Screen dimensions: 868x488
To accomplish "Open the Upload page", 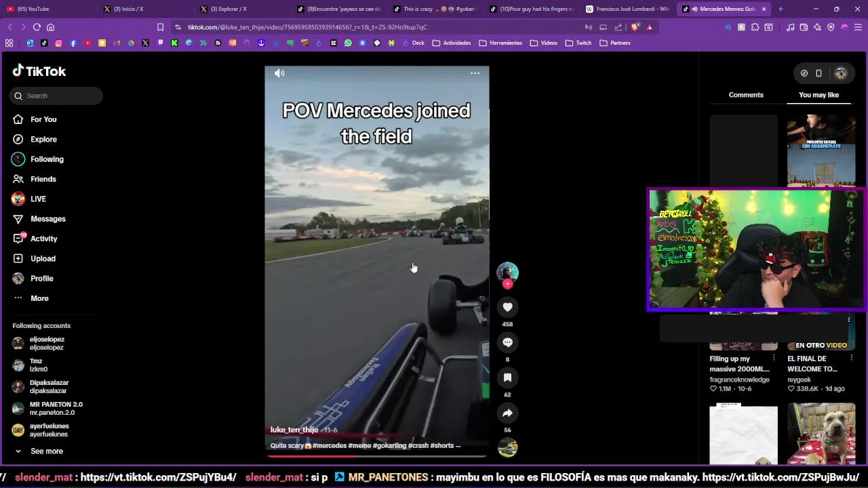I will coord(34,258).
